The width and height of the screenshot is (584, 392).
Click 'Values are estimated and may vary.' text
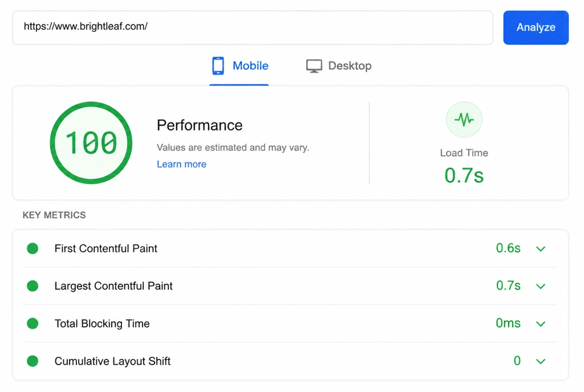pyautogui.click(x=233, y=148)
